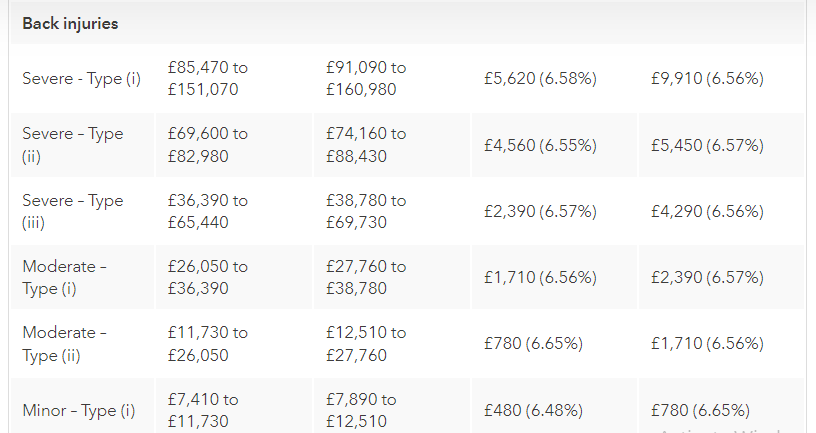The image size is (816, 433).
Task: Click the Back injuries table heading
Action: coord(70,24)
